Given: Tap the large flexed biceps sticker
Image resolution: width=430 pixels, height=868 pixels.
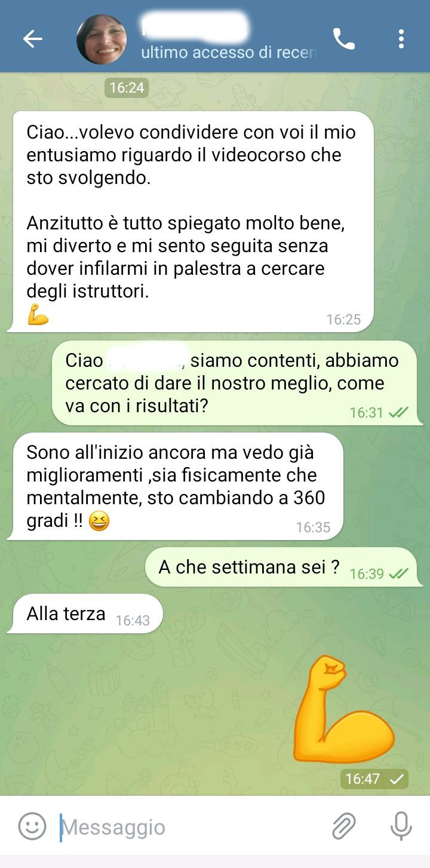Looking at the screenshot, I should (x=343, y=709).
